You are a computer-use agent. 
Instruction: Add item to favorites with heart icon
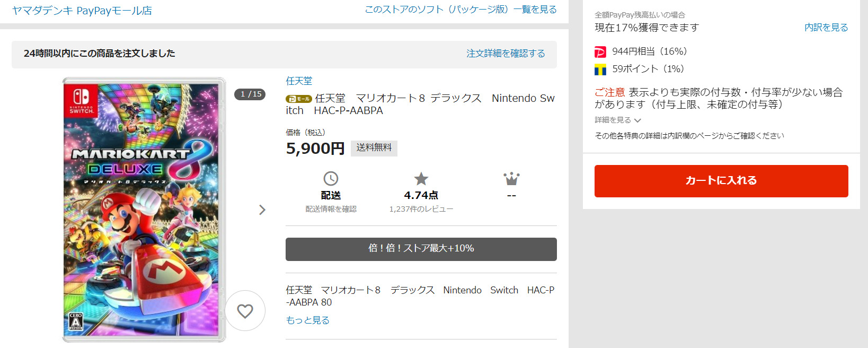pos(245,311)
